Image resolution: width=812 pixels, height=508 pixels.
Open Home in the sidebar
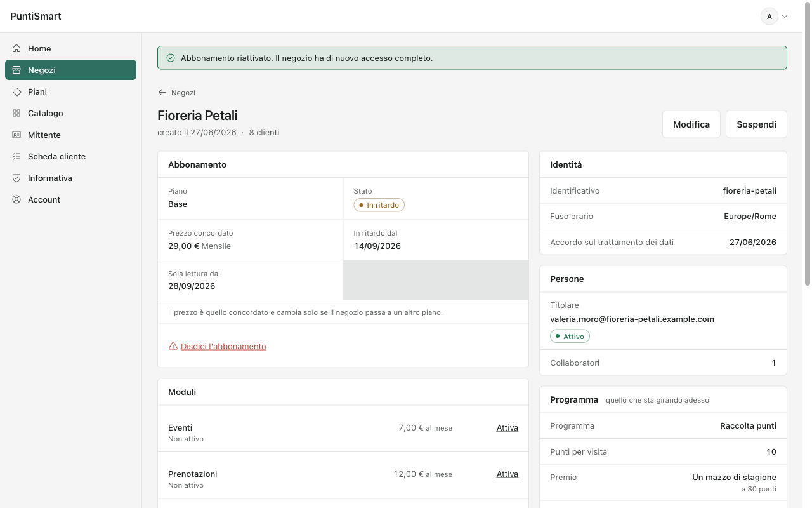[70, 48]
